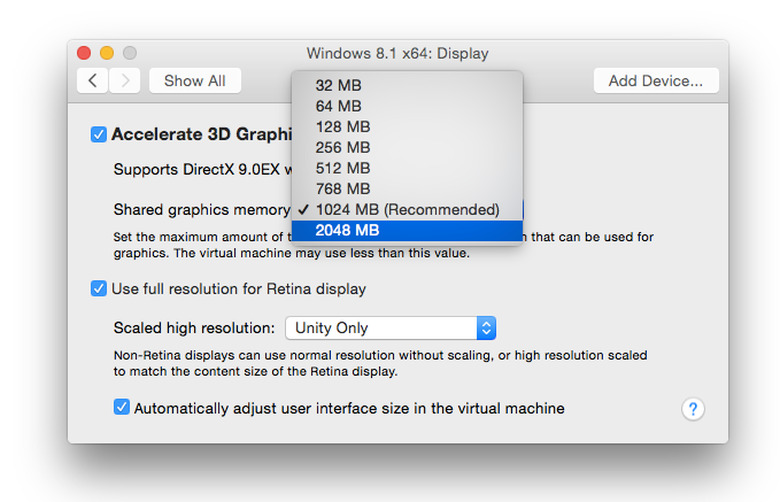
Task: Open the Scaled high resolution Unity Only dropdown
Action: [x=390, y=328]
